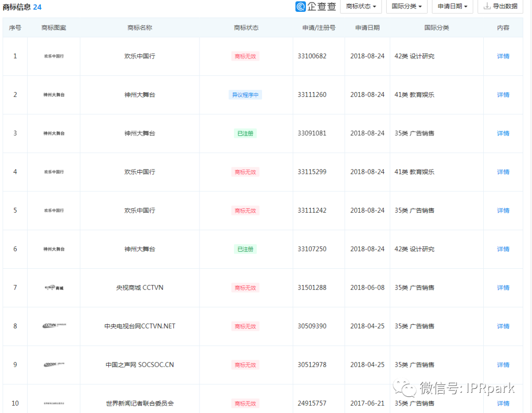This screenshot has width=532, height=413.
Task: Click CCTVN 商城 logo thumbnail in row 7
Action: pos(54,288)
